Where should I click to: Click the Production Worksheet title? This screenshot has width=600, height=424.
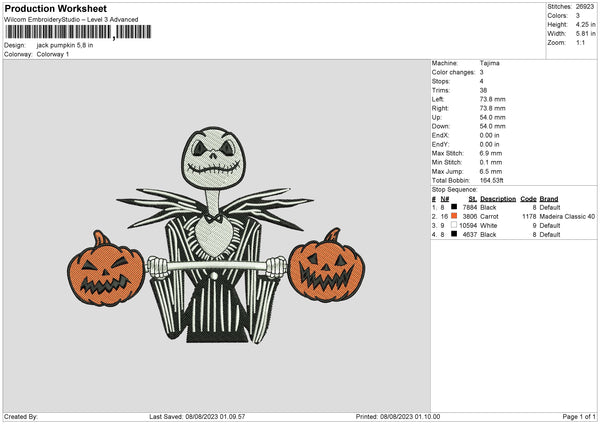(55, 9)
